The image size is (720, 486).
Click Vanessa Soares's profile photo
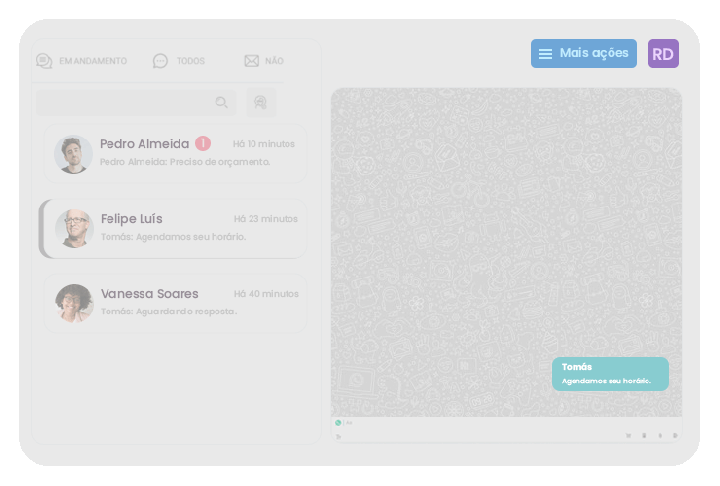click(74, 303)
